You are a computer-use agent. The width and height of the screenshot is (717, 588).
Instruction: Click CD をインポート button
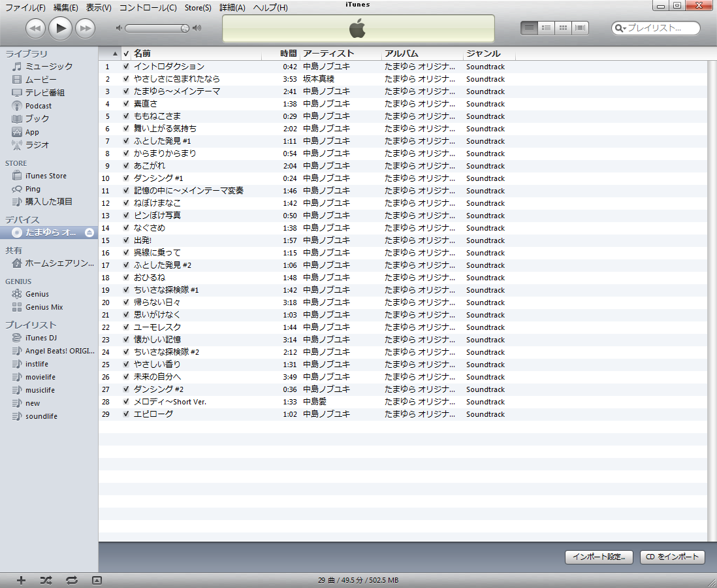point(672,557)
